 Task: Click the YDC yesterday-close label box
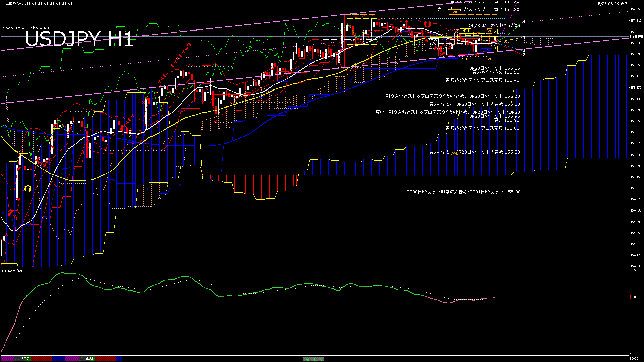[433, 43]
